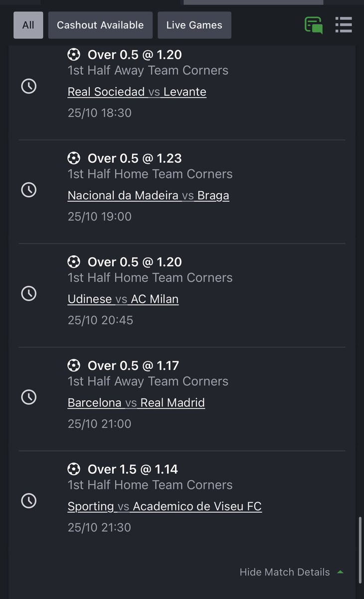This screenshot has height=599, width=364.
Task: Click the clock status icon beside Udinese match
Action: pyautogui.click(x=29, y=294)
